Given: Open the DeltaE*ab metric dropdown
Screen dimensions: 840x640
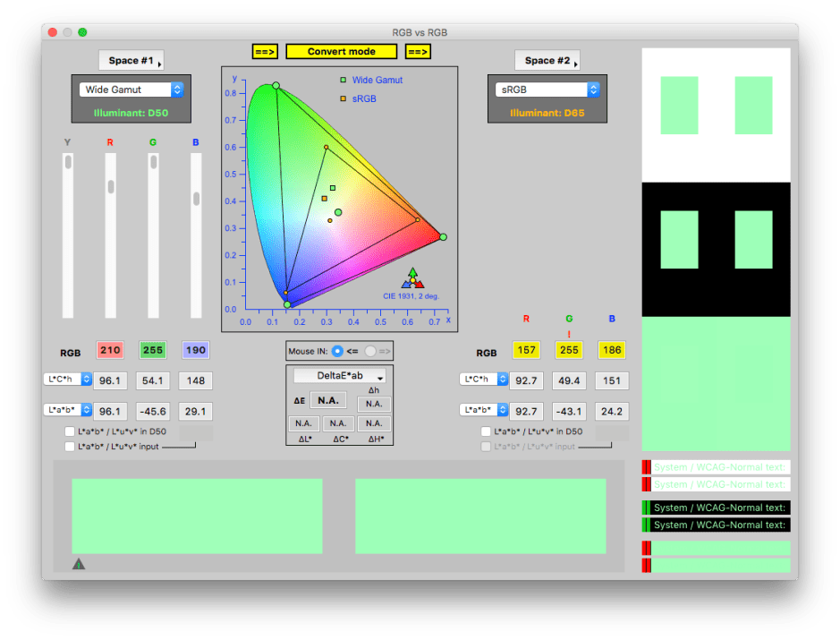Looking at the screenshot, I should 338,375.
